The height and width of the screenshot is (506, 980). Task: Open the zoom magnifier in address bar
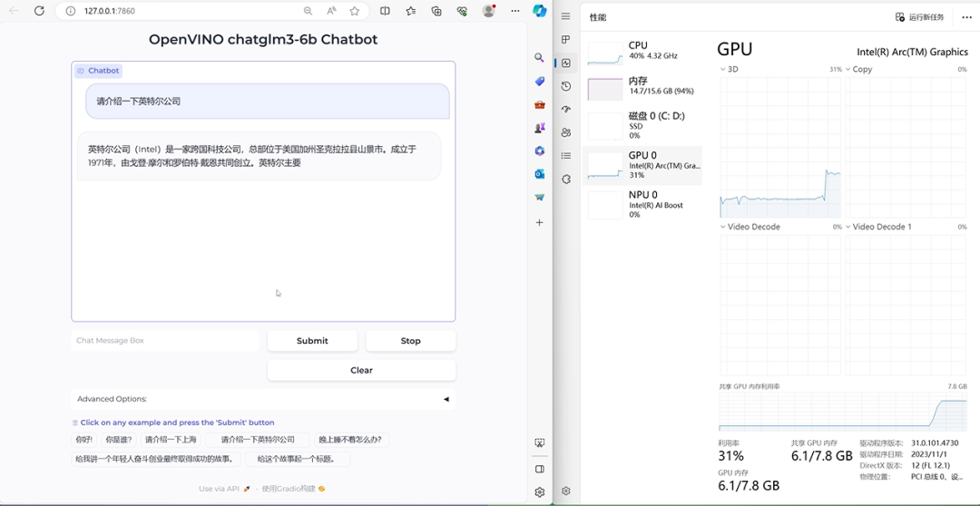pyautogui.click(x=309, y=11)
